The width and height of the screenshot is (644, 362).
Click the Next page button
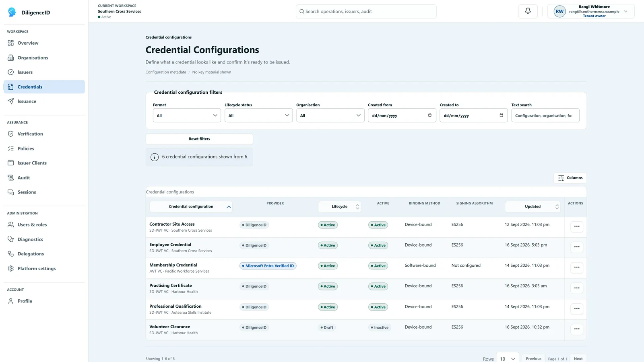tap(578, 358)
